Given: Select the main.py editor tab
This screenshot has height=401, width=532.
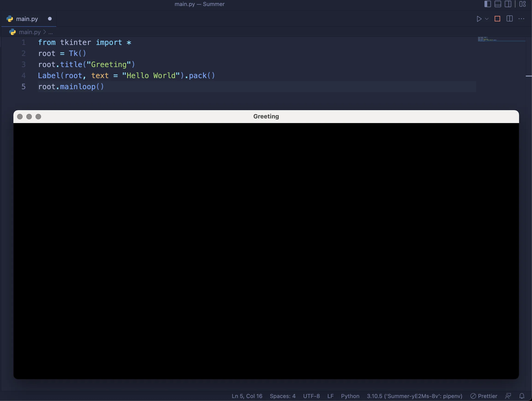Looking at the screenshot, I should pos(27,19).
